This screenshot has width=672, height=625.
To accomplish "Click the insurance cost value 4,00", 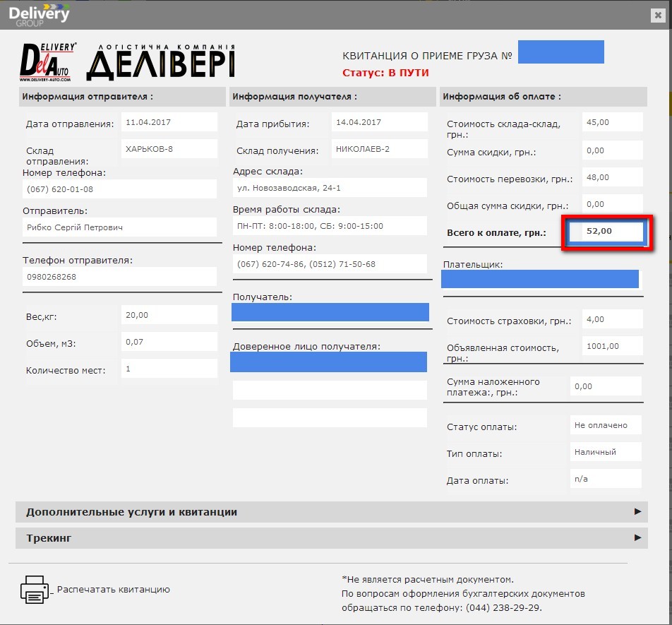I will 613,319.
